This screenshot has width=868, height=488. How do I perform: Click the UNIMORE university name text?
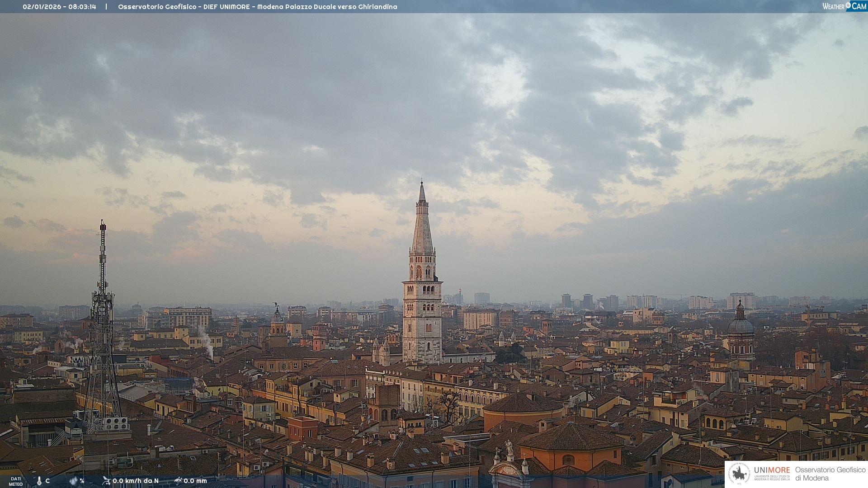[772, 470]
